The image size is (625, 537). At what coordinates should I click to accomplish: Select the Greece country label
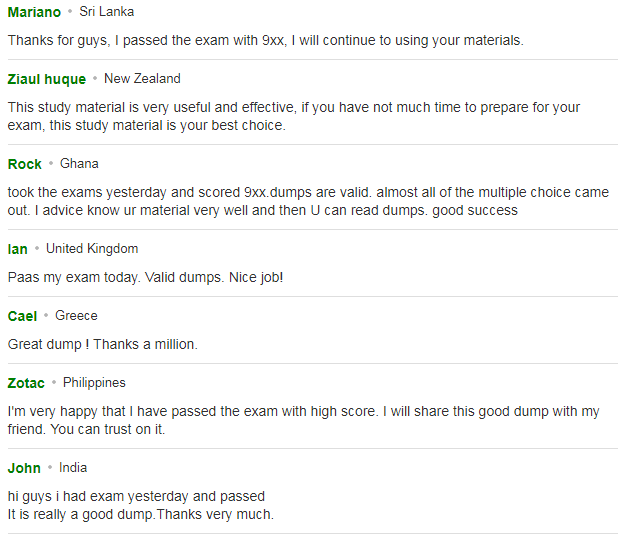point(76,315)
